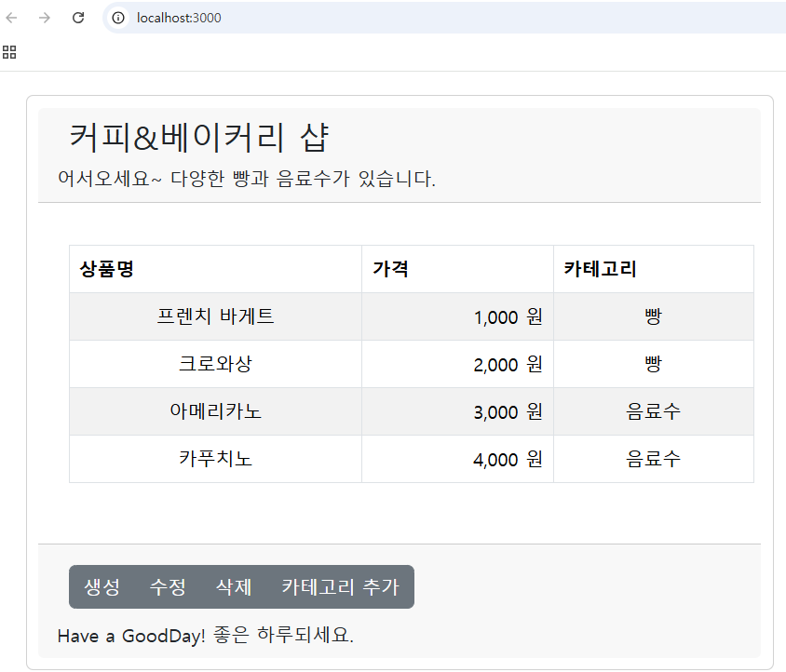This screenshot has width=786, height=672.
Task: Click the 빵 category of 프렌치 바게트
Action: (654, 316)
